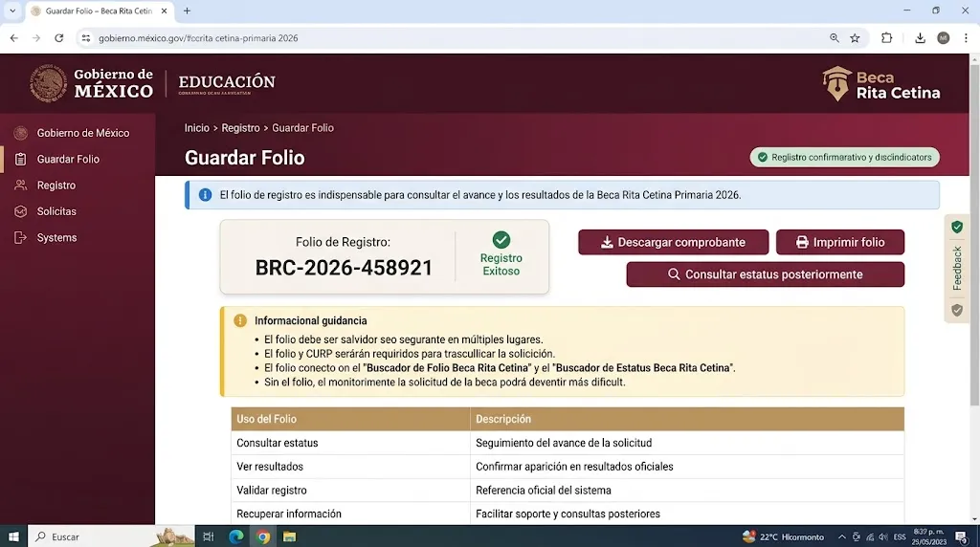Click the gray shield icon below Feedback
Viewport: 980px width, 547px height.
coord(957,310)
